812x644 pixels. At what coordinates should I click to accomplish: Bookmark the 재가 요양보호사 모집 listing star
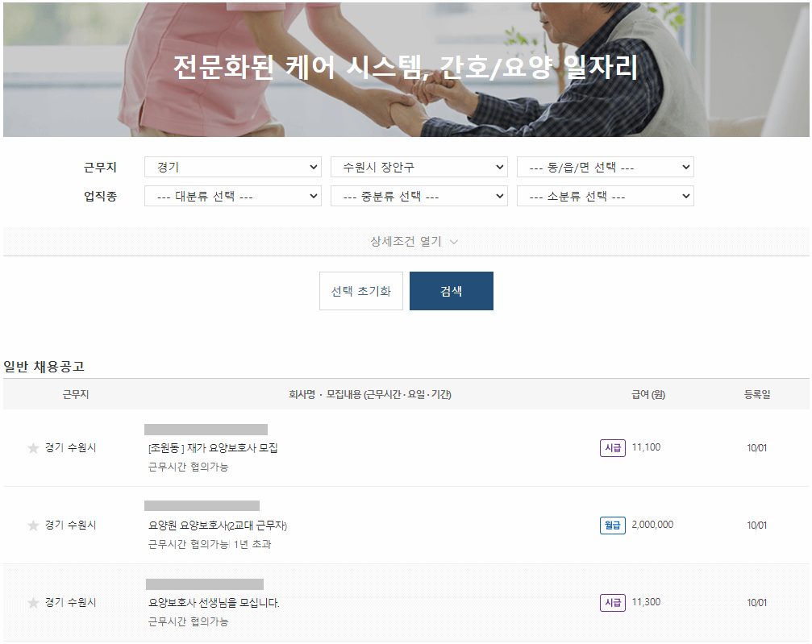[33, 448]
